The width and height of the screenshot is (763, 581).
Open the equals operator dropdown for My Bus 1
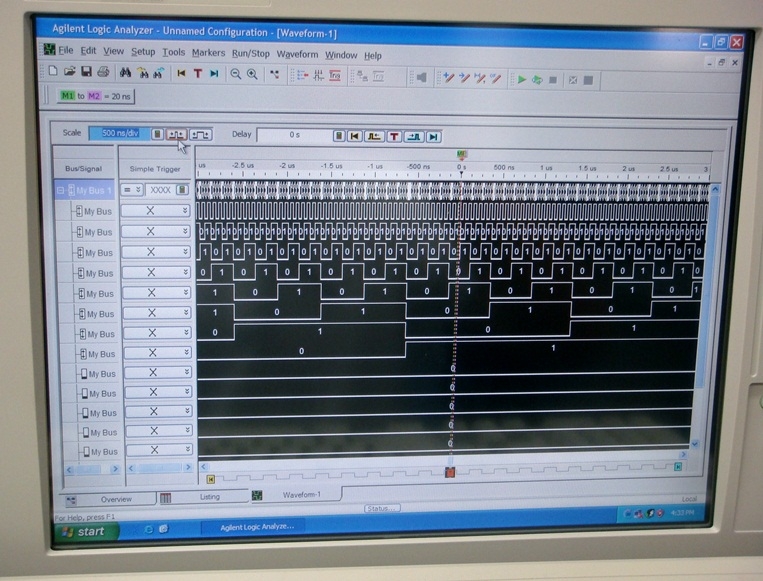[x=132, y=190]
